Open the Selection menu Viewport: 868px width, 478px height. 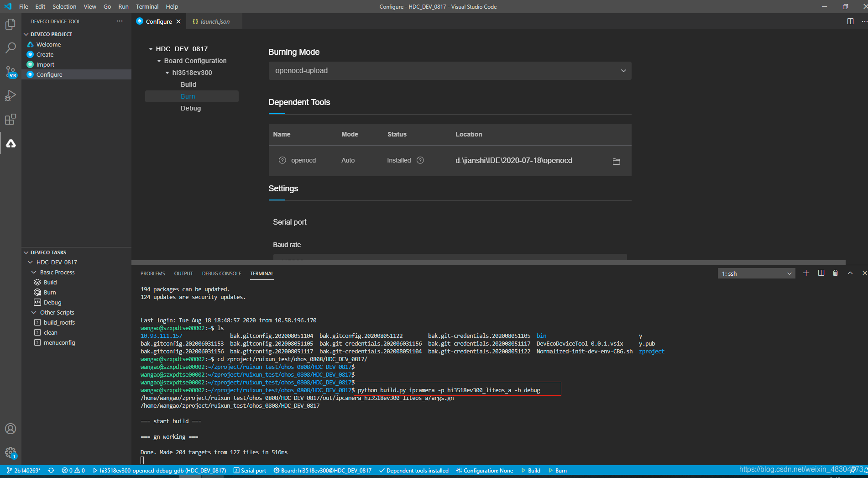pyautogui.click(x=64, y=6)
